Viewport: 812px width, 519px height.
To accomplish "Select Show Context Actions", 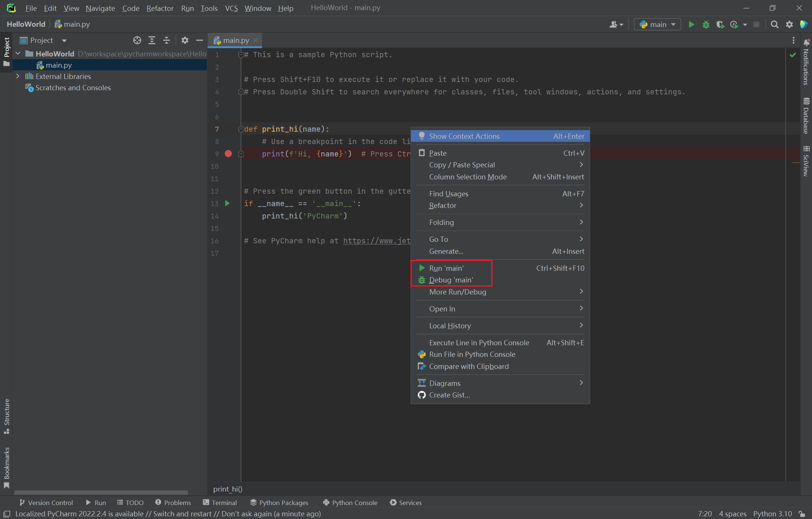I will pos(500,136).
